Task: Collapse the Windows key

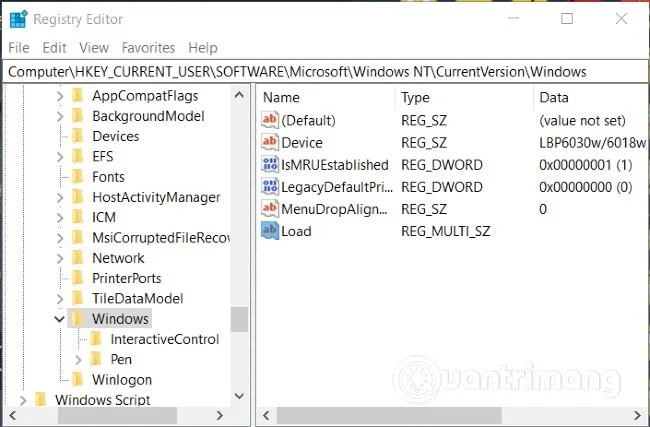Action: (x=60, y=319)
